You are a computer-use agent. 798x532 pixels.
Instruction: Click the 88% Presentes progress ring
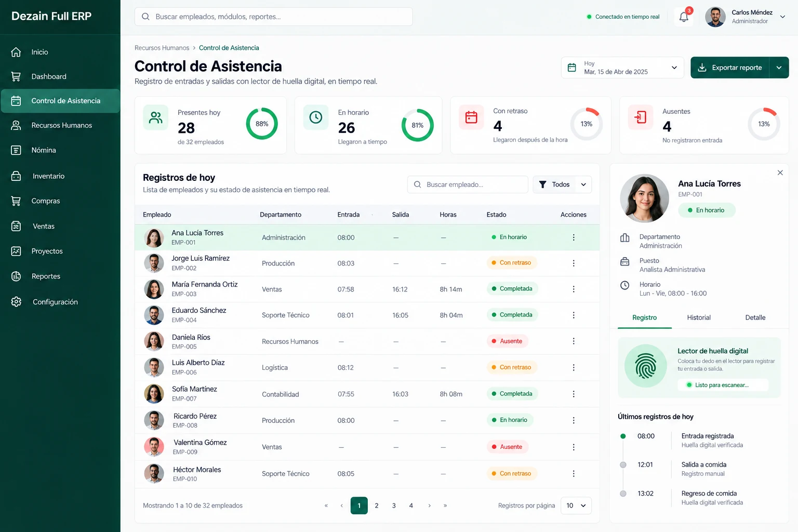[x=262, y=124]
